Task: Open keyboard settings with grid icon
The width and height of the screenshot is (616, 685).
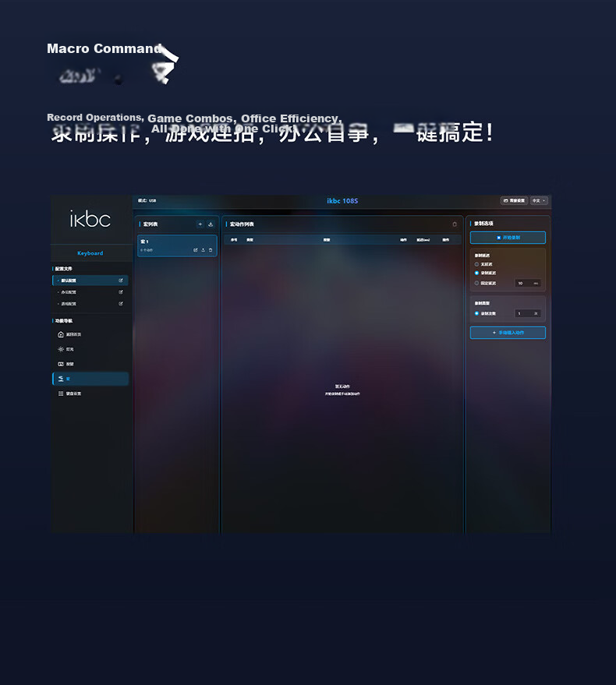Action: 61,394
